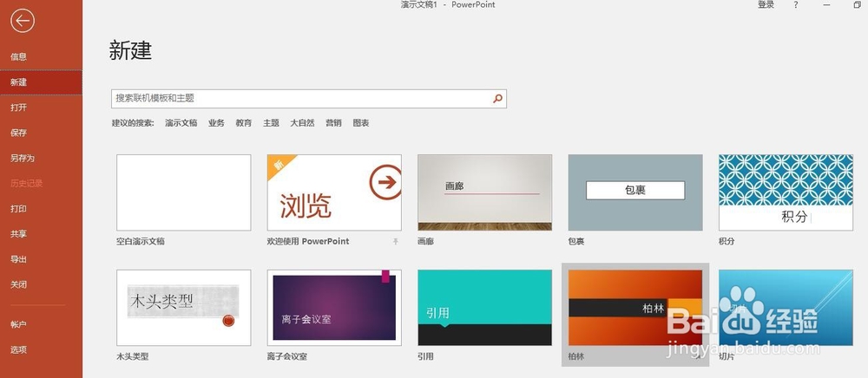868x378 pixels.
Task: Click 关闭 in the sidebar
Action: click(41, 284)
